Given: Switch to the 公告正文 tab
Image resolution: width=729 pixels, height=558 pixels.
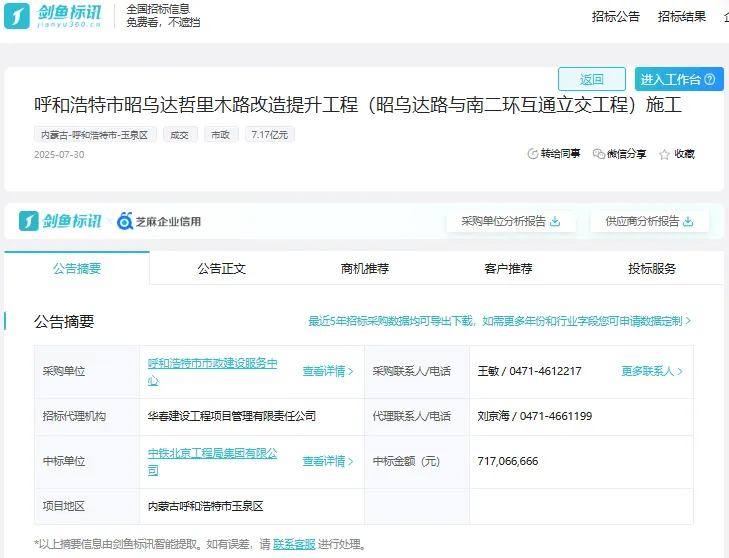Looking at the screenshot, I should (221, 268).
